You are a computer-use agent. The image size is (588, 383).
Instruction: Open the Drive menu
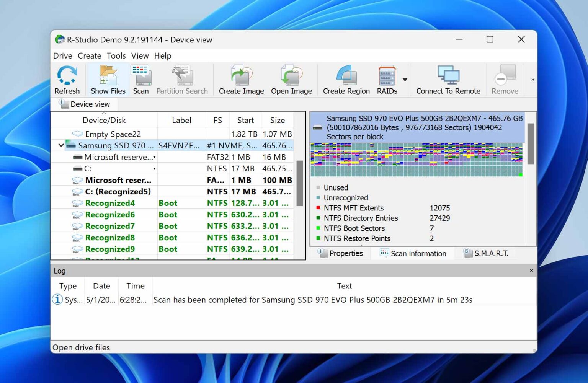(x=62, y=56)
